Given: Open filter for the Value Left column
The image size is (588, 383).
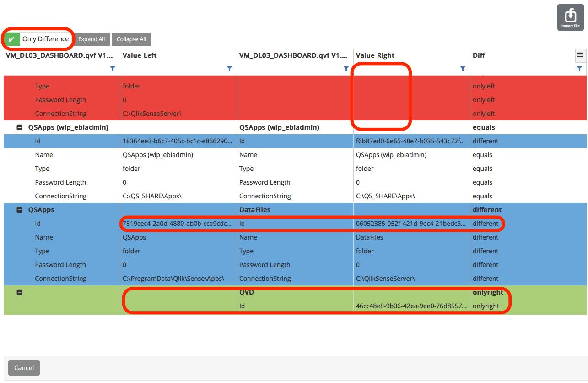Looking at the screenshot, I should [229, 69].
